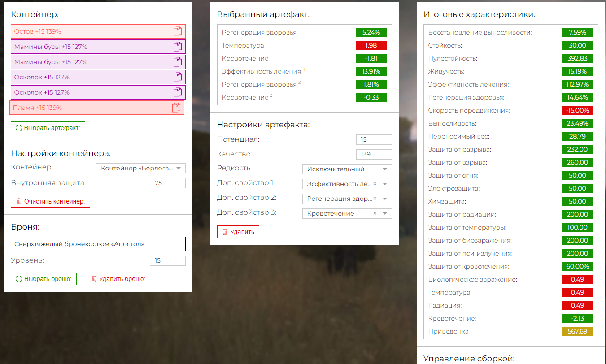
Task: Select the first Мамины бусы +15 127% row
Action: [x=98, y=47]
